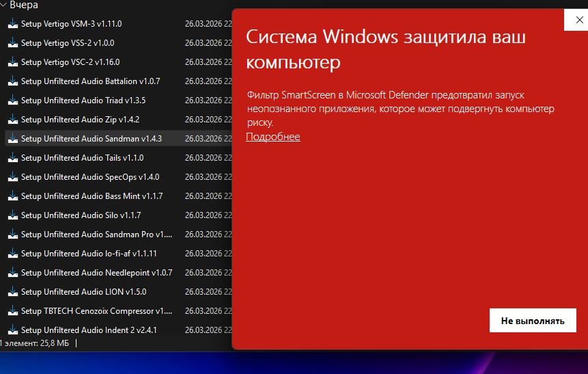
Task: Select Setup Unfiltered Audio Bass Mint file
Action: pyautogui.click(x=92, y=196)
